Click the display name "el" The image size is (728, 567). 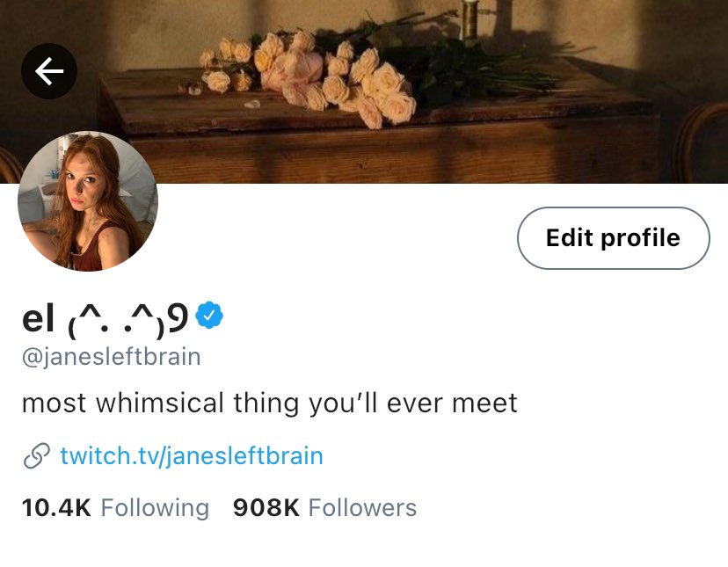[38, 320]
